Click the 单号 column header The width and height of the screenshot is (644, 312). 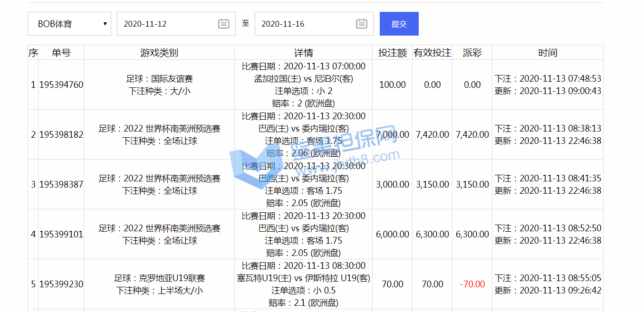pos(61,53)
